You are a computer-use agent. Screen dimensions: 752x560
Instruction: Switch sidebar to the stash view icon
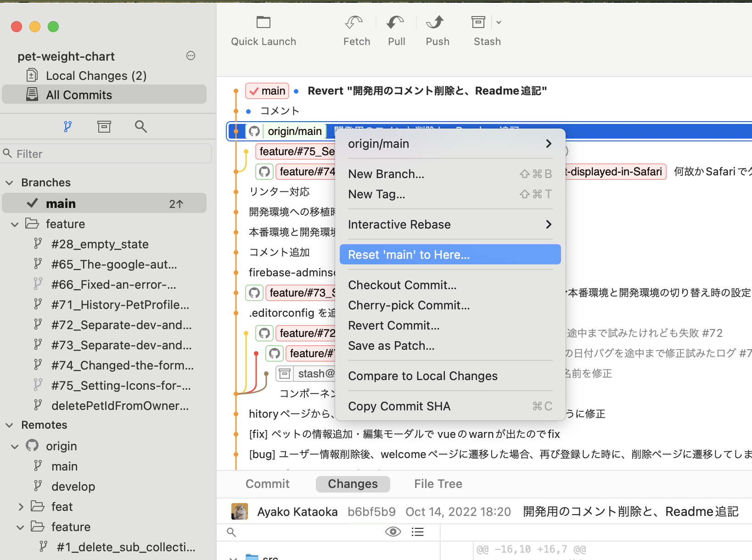click(104, 126)
